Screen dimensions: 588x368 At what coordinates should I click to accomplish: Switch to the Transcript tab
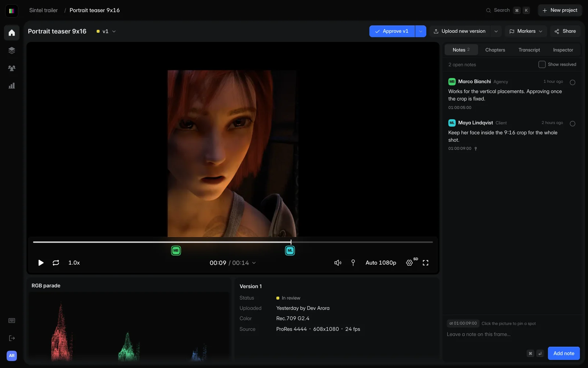529,50
